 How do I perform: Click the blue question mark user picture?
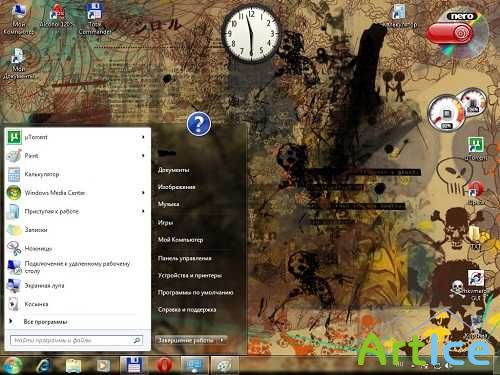(199, 124)
